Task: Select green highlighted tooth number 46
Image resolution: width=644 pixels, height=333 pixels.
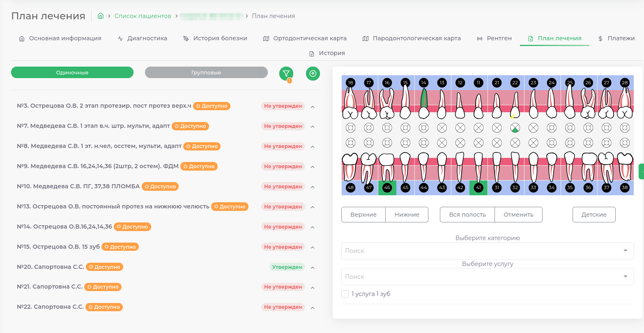Action: (x=387, y=187)
